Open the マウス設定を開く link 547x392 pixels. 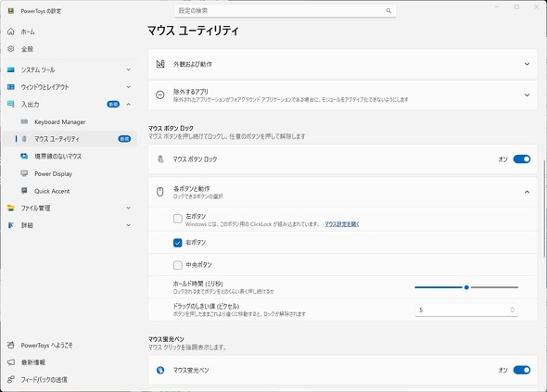342,224
